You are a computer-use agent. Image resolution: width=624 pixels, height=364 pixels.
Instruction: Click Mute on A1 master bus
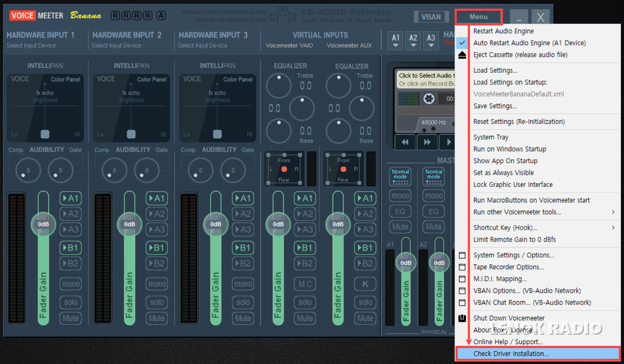(x=400, y=227)
